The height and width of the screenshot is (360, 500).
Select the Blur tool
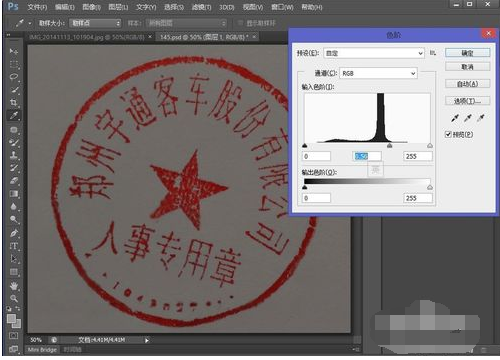pos(14,207)
